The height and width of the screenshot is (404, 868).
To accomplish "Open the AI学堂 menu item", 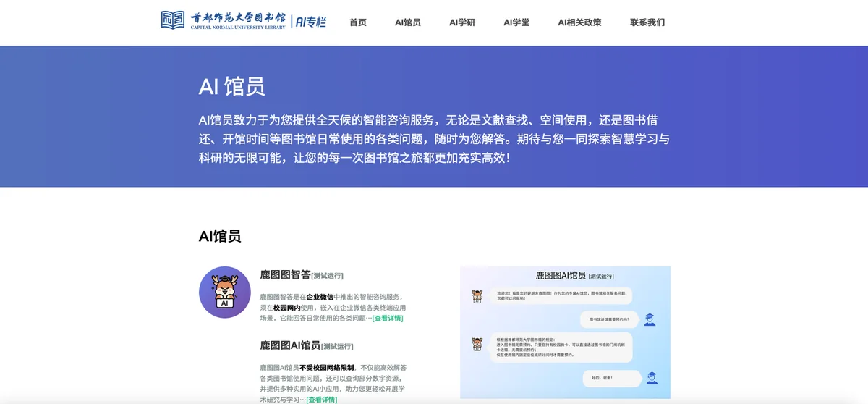I will tap(516, 22).
